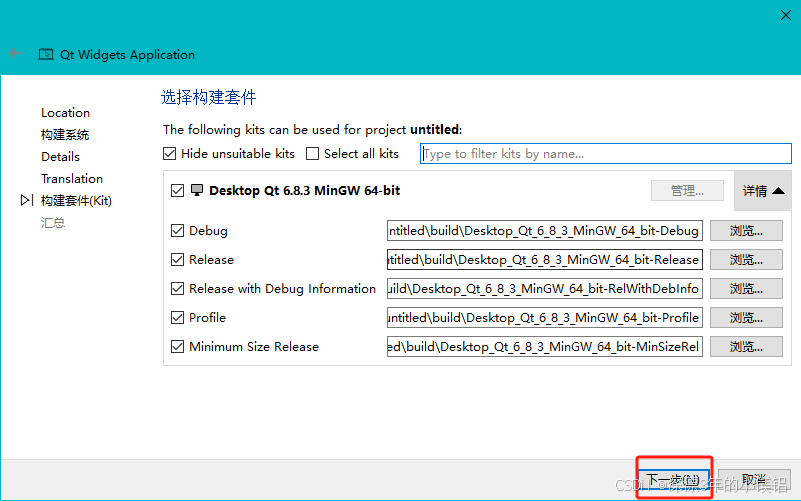This screenshot has width=801, height=501.
Task: Collapse the 详情 details expander
Action: pyautogui.click(x=763, y=191)
